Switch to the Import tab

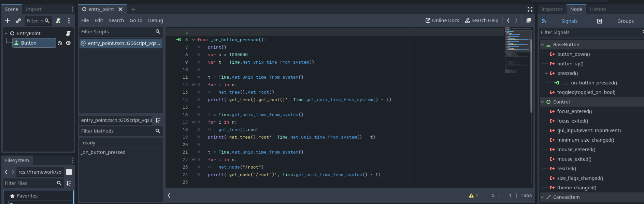point(33,9)
